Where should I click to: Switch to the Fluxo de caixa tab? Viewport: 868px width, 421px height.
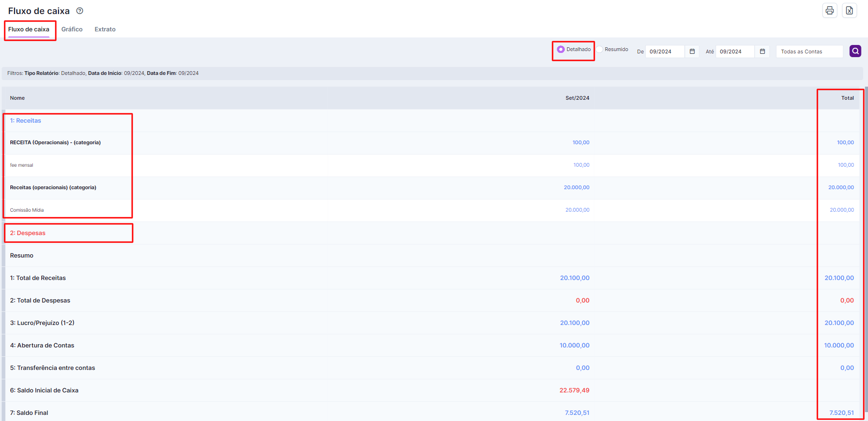(29, 30)
